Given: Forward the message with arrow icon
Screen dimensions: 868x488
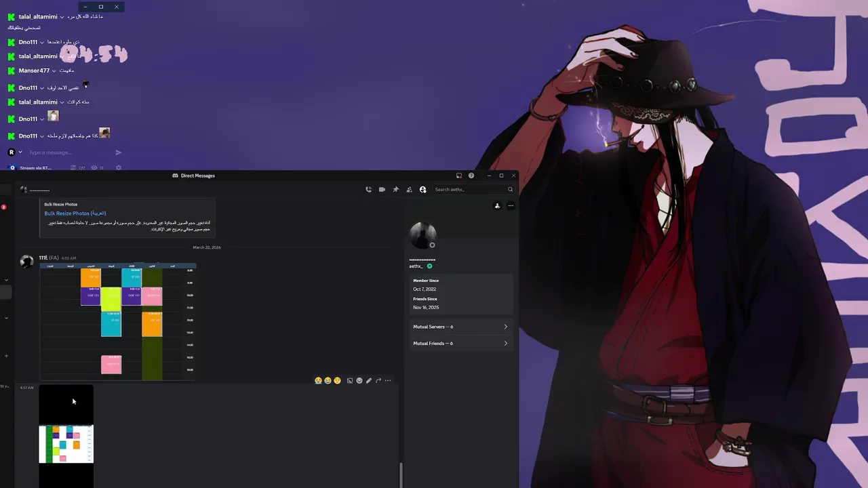Looking at the screenshot, I should tap(378, 381).
